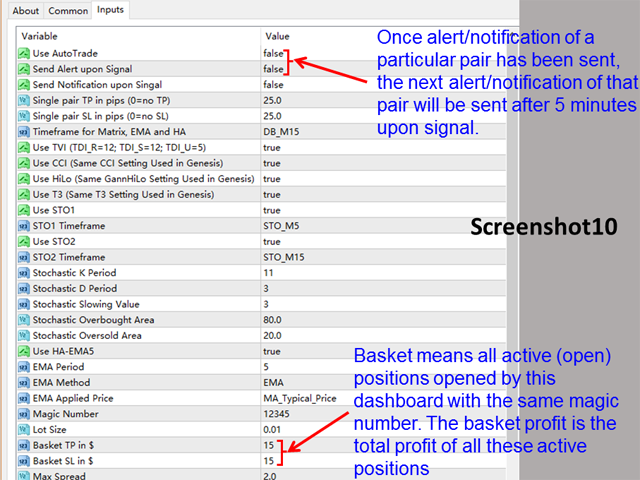Edit the EMA Period value 5

point(266,367)
